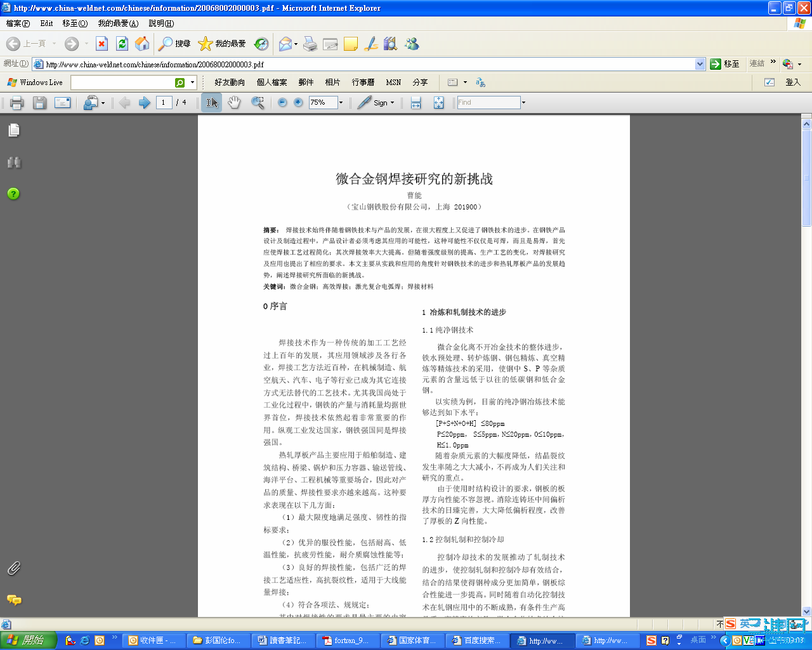Choose the Hand tool
This screenshot has width=812, height=650.
point(235,102)
